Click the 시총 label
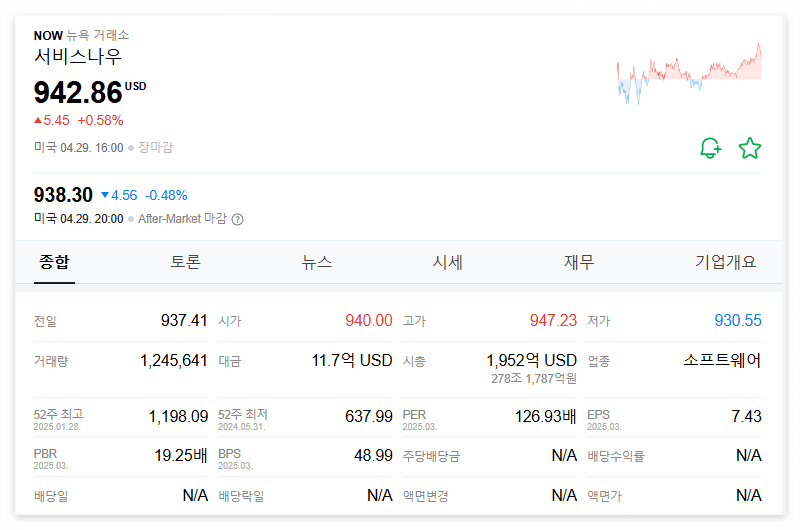This screenshot has width=801, height=530. 414,362
